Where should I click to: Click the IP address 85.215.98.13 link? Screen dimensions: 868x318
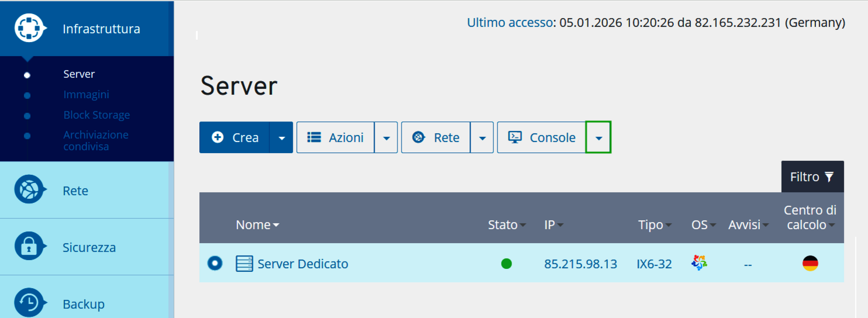tap(580, 264)
